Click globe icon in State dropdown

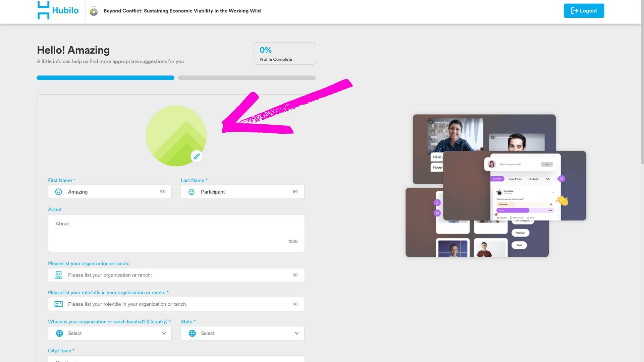192,333
